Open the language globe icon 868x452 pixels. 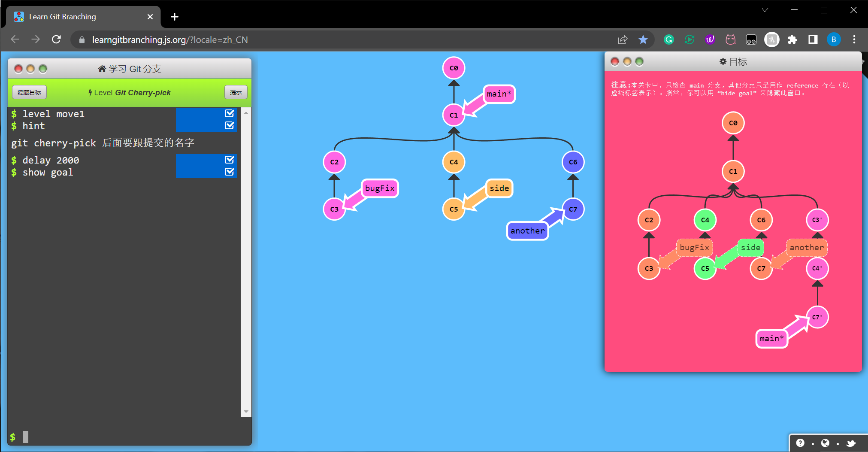coord(826,443)
